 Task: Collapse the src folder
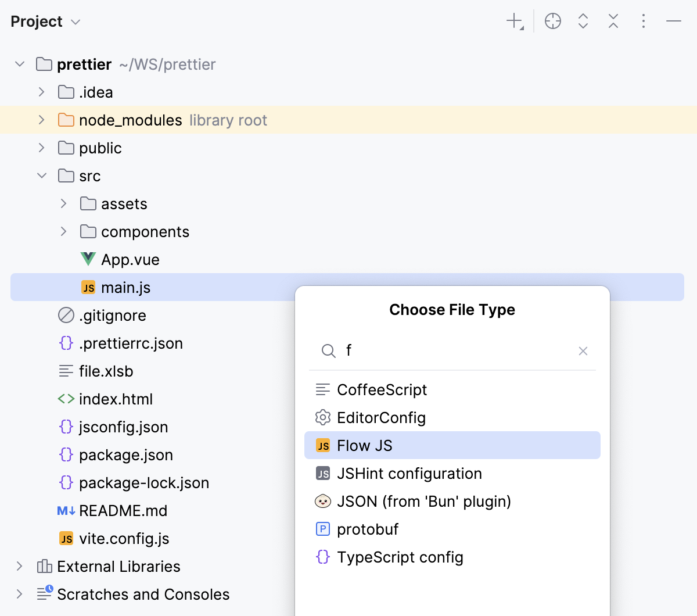point(41,176)
